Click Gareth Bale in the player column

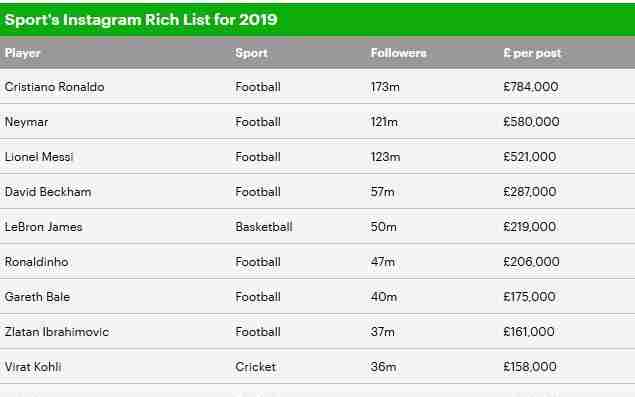tap(37, 297)
